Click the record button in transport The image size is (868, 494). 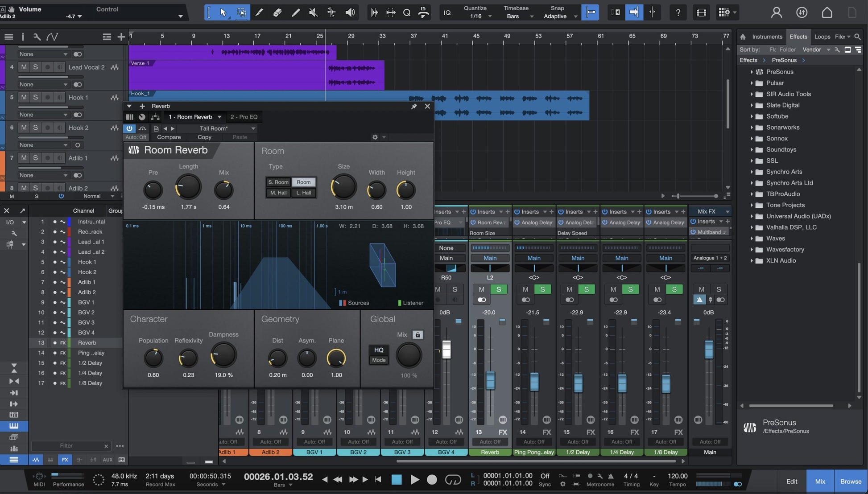(x=432, y=480)
